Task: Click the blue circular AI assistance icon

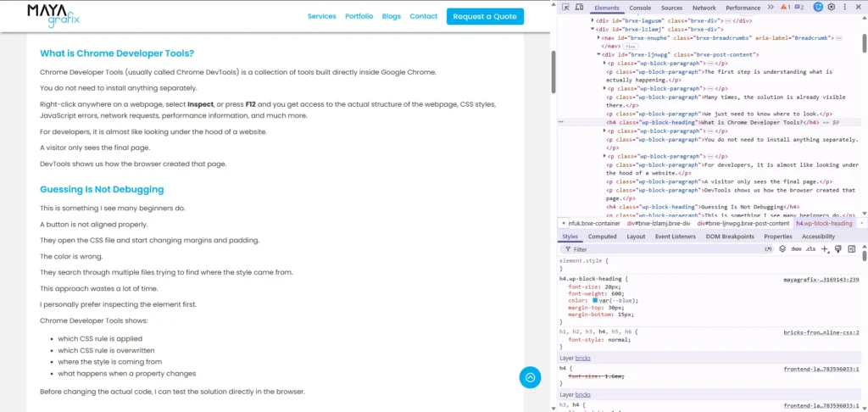Action: click(x=818, y=7)
